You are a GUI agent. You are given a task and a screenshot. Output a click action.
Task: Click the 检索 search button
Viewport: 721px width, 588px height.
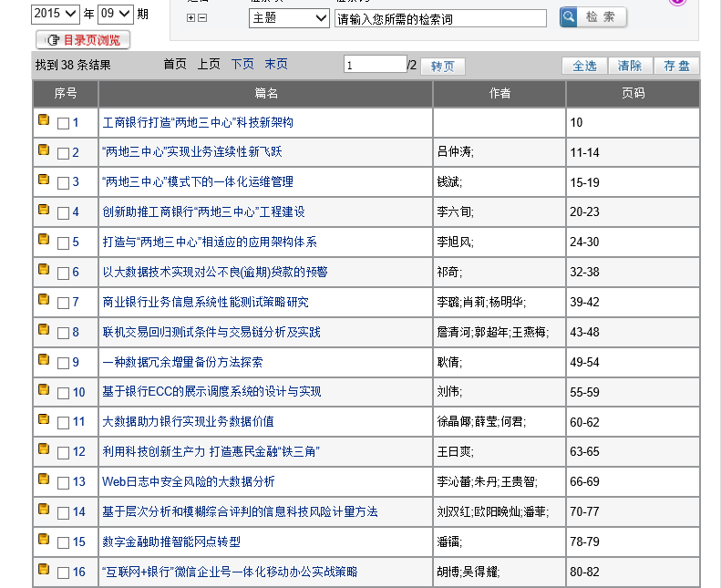[593, 17]
